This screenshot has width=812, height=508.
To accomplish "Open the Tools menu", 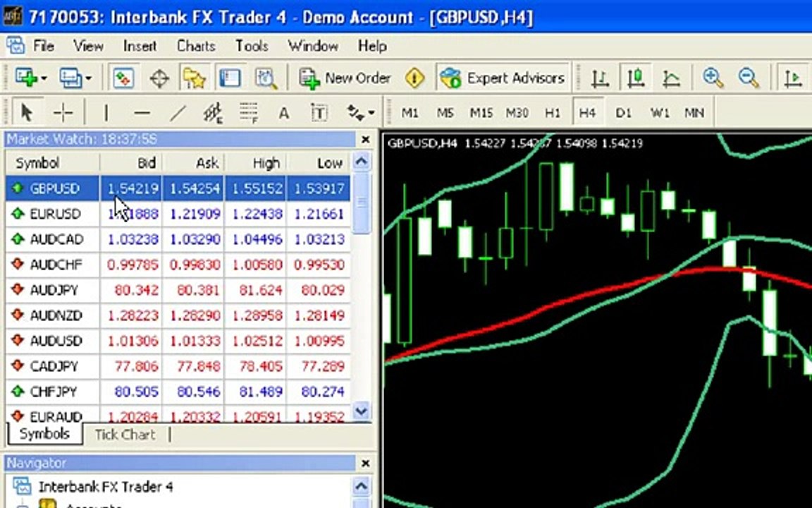I will 252,46.
